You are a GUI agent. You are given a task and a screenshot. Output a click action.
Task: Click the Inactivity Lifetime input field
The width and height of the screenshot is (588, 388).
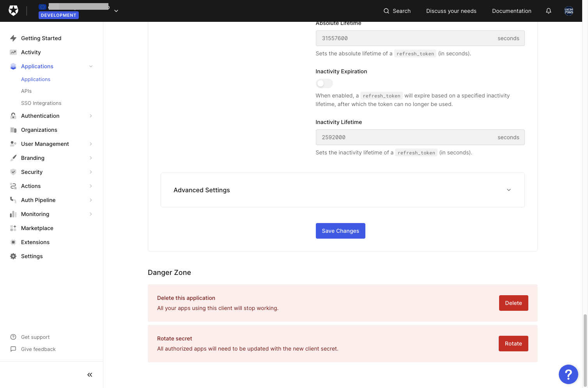pos(420,137)
